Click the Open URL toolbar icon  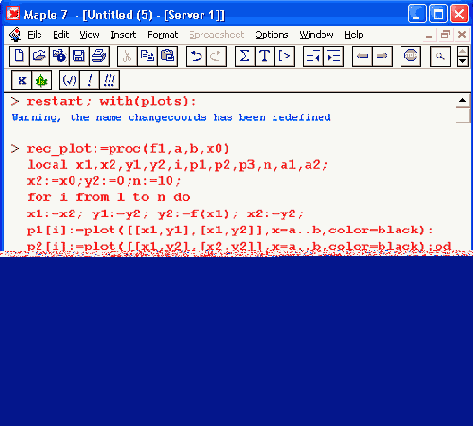tap(59, 56)
